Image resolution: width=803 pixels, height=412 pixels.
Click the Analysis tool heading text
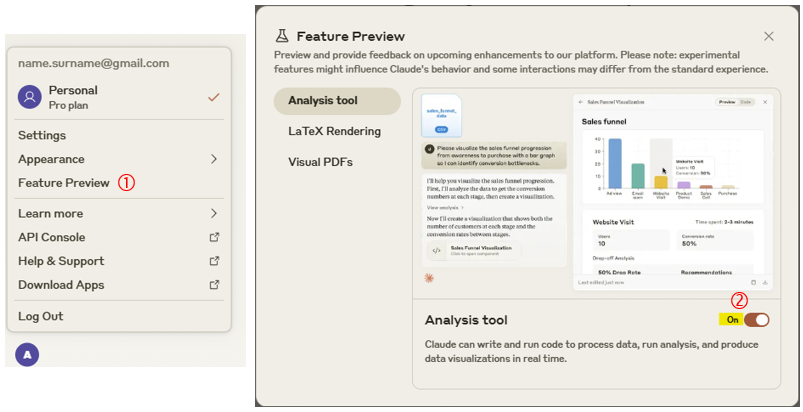466,320
